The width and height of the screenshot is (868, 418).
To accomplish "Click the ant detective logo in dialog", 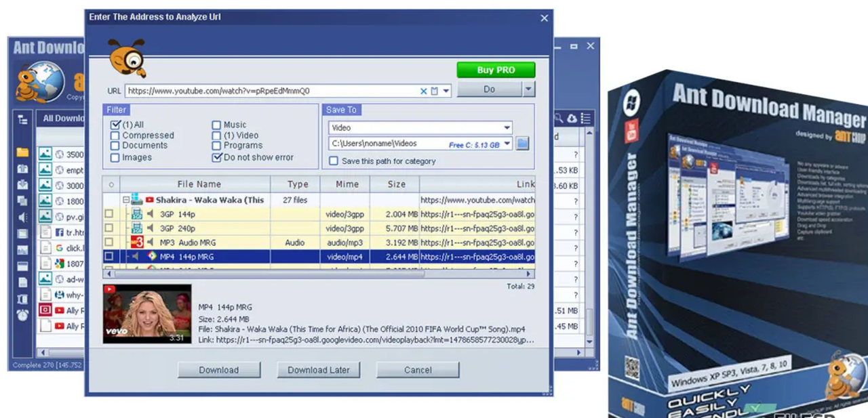I will pyautogui.click(x=128, y=60).
